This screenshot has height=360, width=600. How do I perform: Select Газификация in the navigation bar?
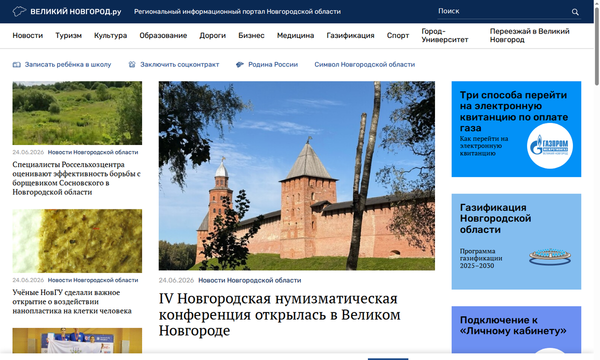351,35
